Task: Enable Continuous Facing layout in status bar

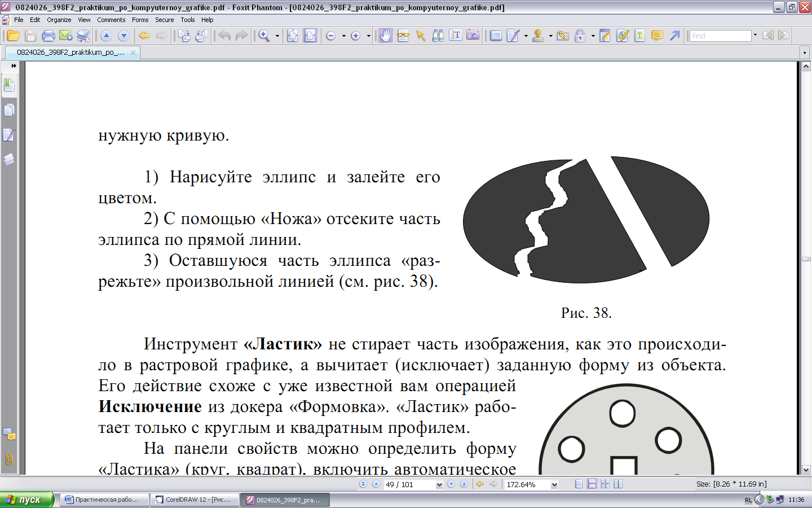Action: coord(605,484)
